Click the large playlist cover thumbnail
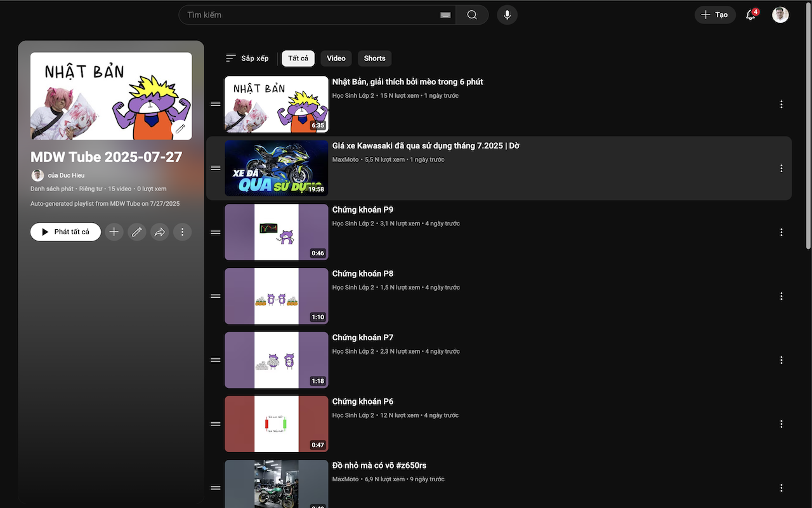812x508 pixels. click(x=111, y=96)
